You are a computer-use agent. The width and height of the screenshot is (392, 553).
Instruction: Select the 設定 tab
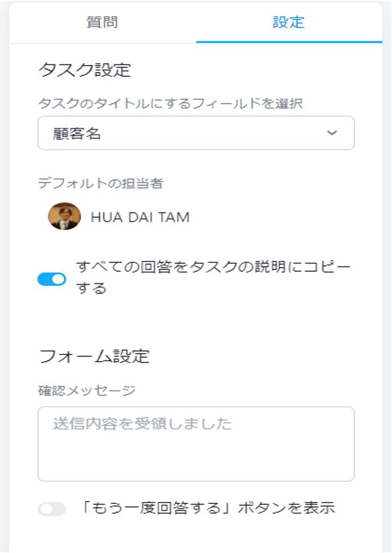coord(289,22)
